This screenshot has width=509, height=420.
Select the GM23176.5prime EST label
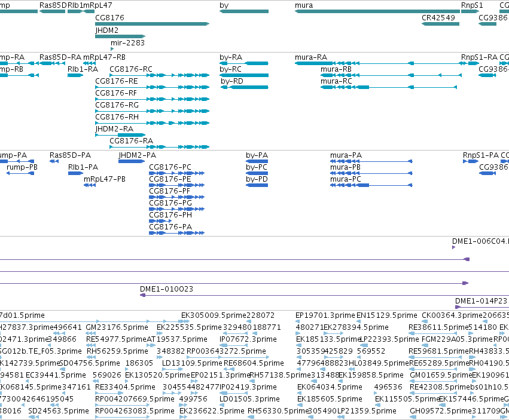pos(117,327)
